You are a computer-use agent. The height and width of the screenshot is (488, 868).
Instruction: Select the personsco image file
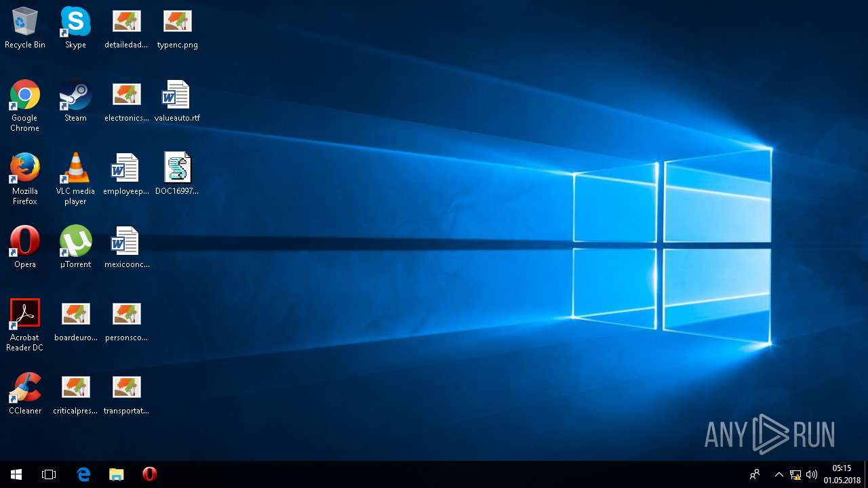point(126,321)
